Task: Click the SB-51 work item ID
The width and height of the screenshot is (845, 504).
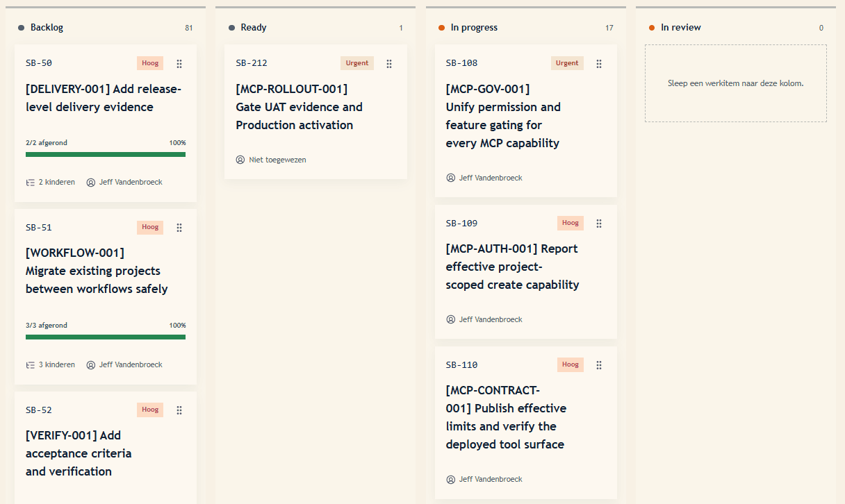Action: tap(39, 228)
